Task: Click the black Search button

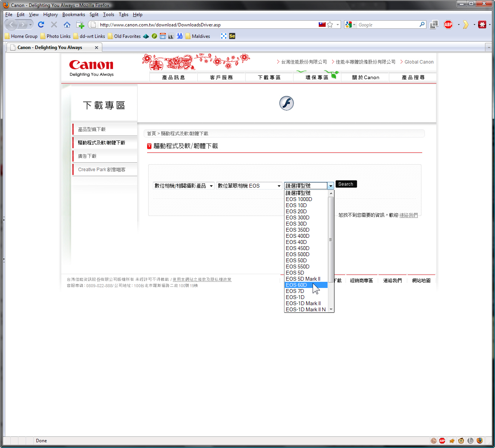Action: pyautogui.click(x=346, y=184)
